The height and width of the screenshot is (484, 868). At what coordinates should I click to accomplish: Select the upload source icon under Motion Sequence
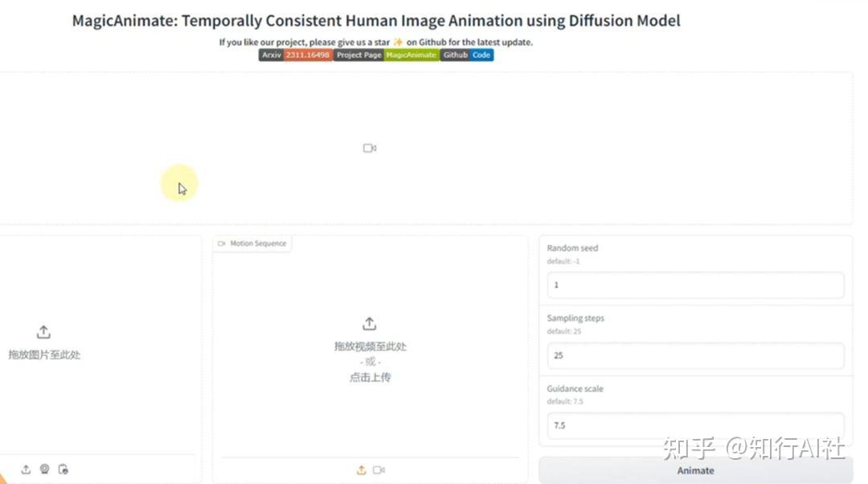point(361,470)
